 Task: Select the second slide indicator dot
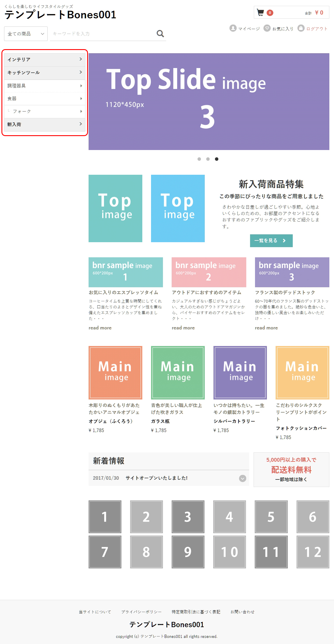coord(208,159)
